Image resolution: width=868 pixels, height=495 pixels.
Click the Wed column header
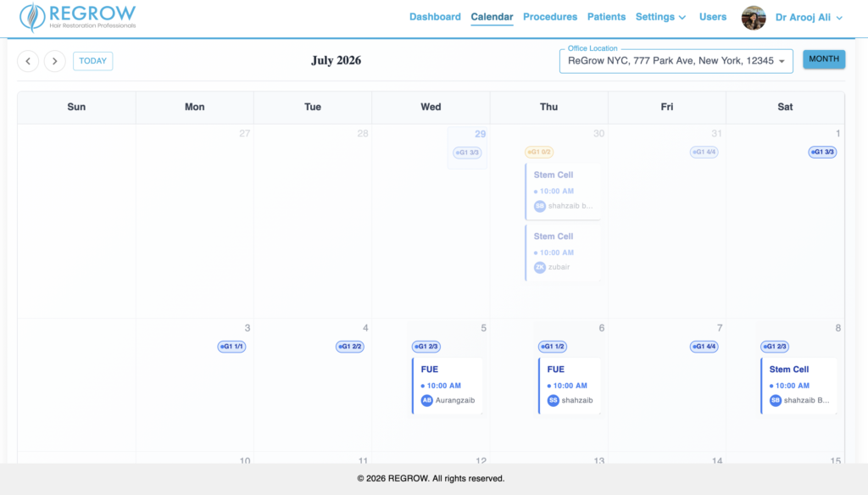[x=431, y=107]
